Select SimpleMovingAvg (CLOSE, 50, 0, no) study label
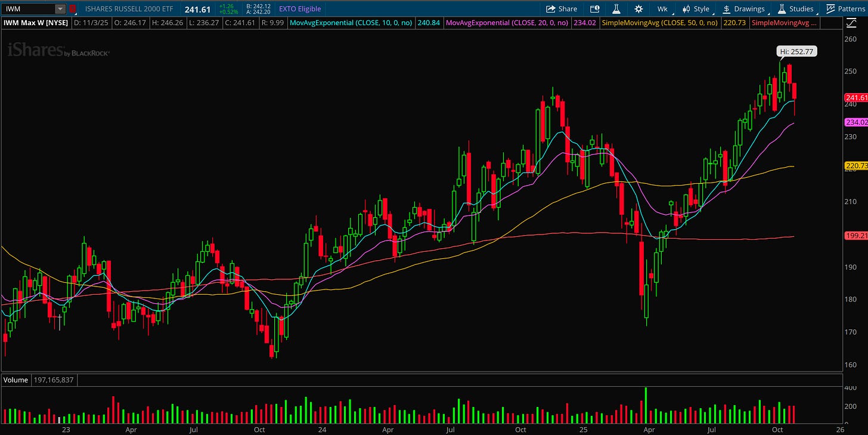868x435 pixels. coord(660,23)
